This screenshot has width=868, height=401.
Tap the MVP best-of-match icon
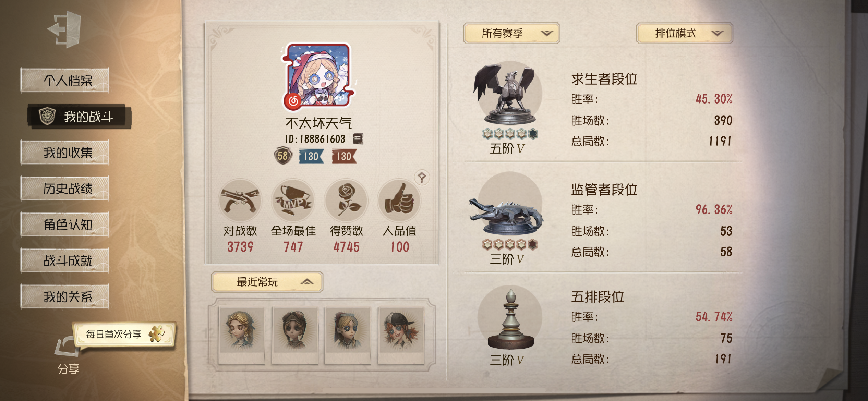pos(293,201)
